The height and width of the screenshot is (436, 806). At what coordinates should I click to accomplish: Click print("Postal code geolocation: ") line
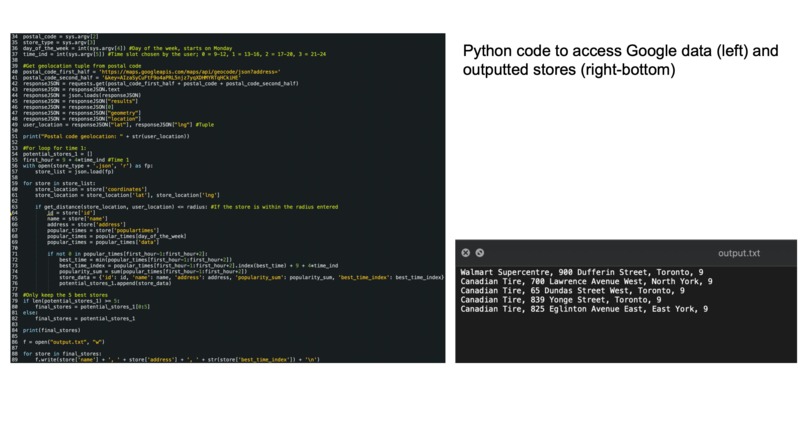pyautogui.click(x=106, y=136)
